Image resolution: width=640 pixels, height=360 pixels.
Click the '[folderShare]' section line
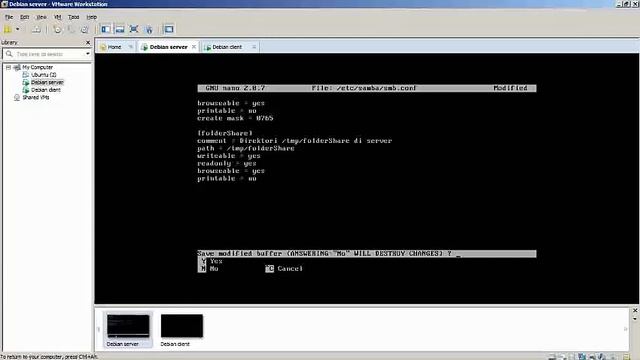coord(225,133)
